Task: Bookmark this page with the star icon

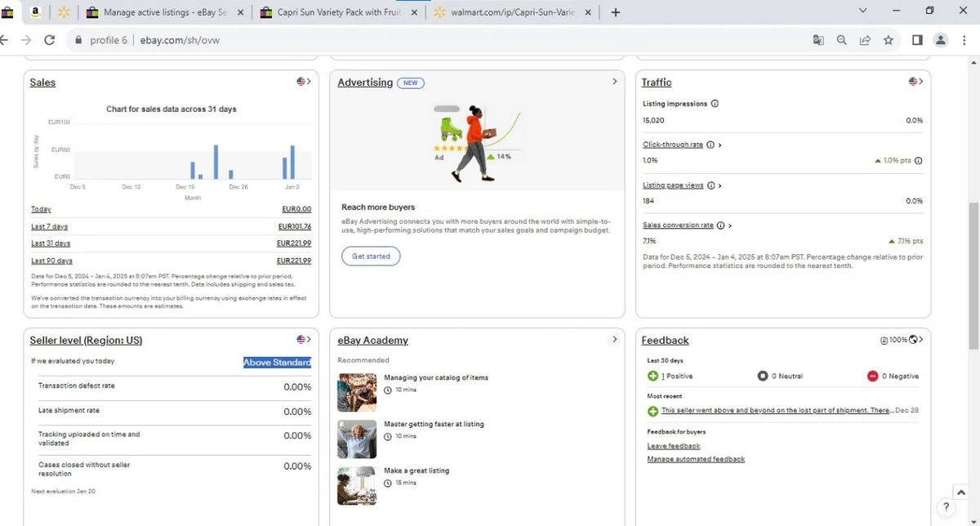Action: point(888,40)
